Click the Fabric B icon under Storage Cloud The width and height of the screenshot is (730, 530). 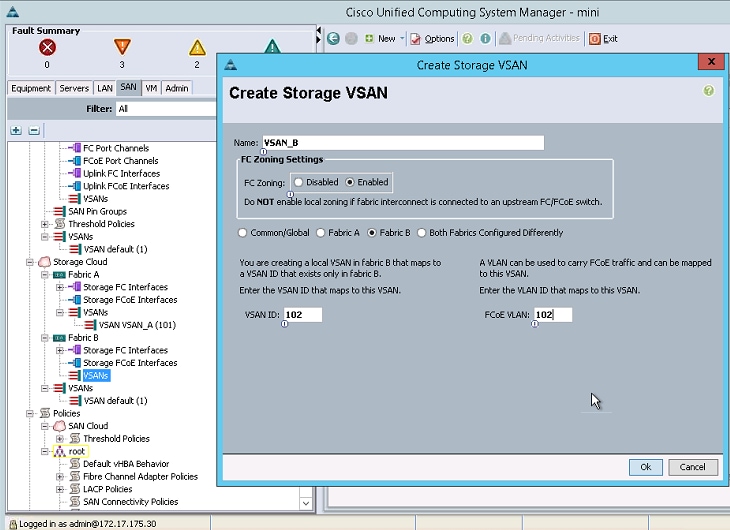[x=59, y=338]
